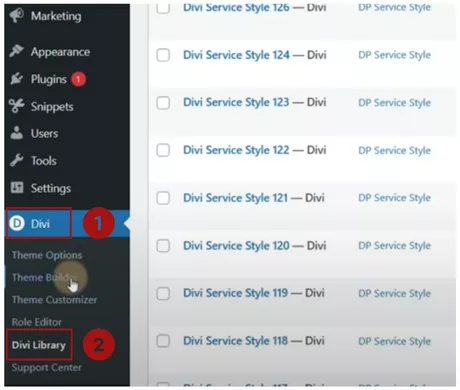Open Divi Library submenu item
460x390 pixels.
(x=39, y=345)
